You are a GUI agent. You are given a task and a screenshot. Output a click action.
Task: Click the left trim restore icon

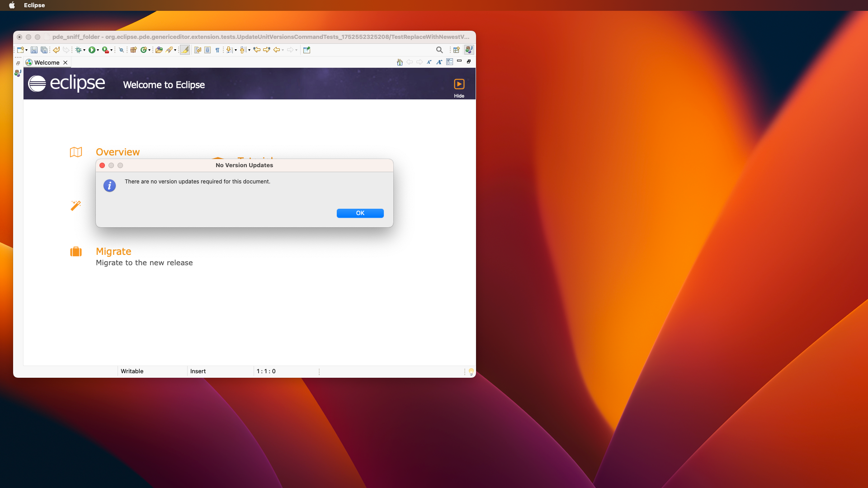coord(18,63)
